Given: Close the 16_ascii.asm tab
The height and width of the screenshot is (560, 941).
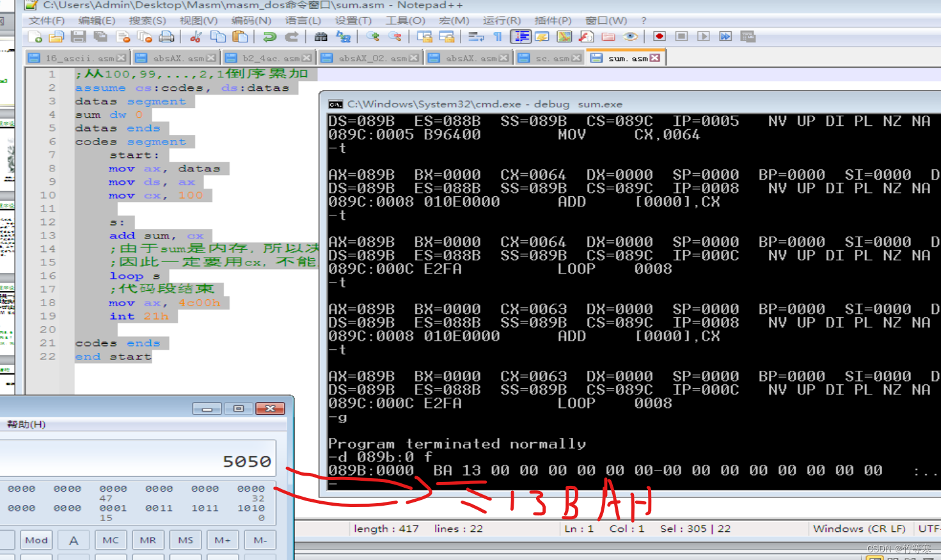Looking at the screenshot, I should tap(122, 58).
